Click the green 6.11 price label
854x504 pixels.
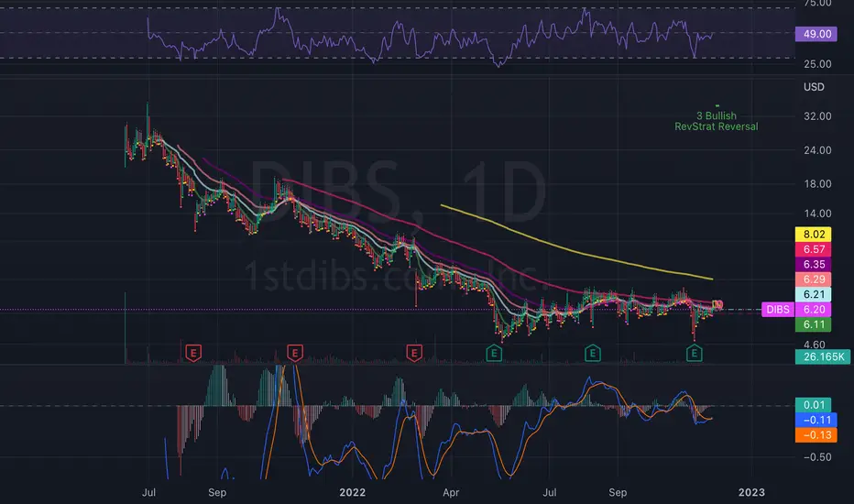coord(813,324)
